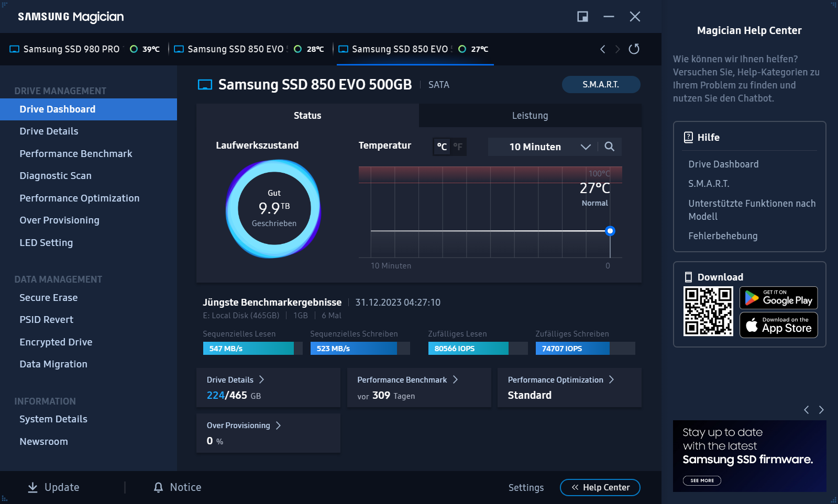Image resolution: width=838 pixels, height=504 pixels.
Task: Open Unterstützte Funktionen nach Modell help topic
Action: pos(752,210)
